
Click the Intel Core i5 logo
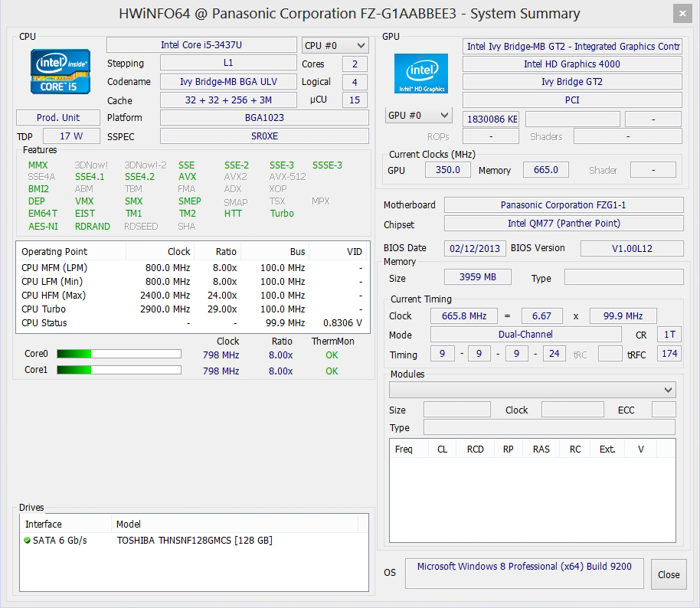(61, 71)
